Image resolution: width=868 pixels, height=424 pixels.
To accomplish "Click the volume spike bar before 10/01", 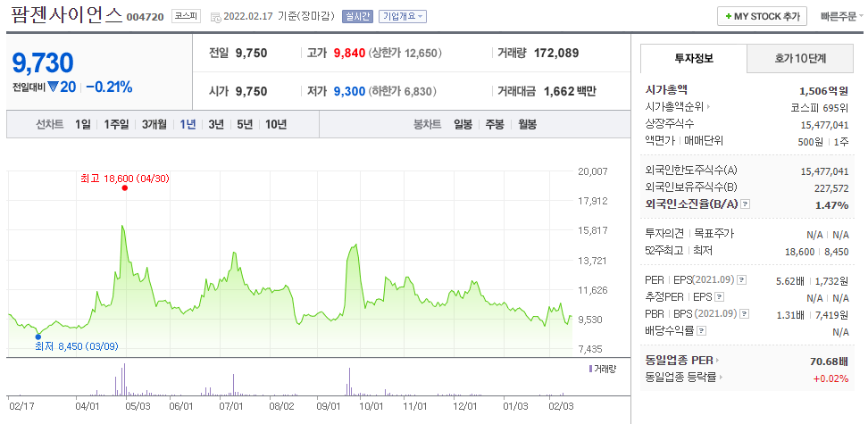I will [x=349, y=381].
